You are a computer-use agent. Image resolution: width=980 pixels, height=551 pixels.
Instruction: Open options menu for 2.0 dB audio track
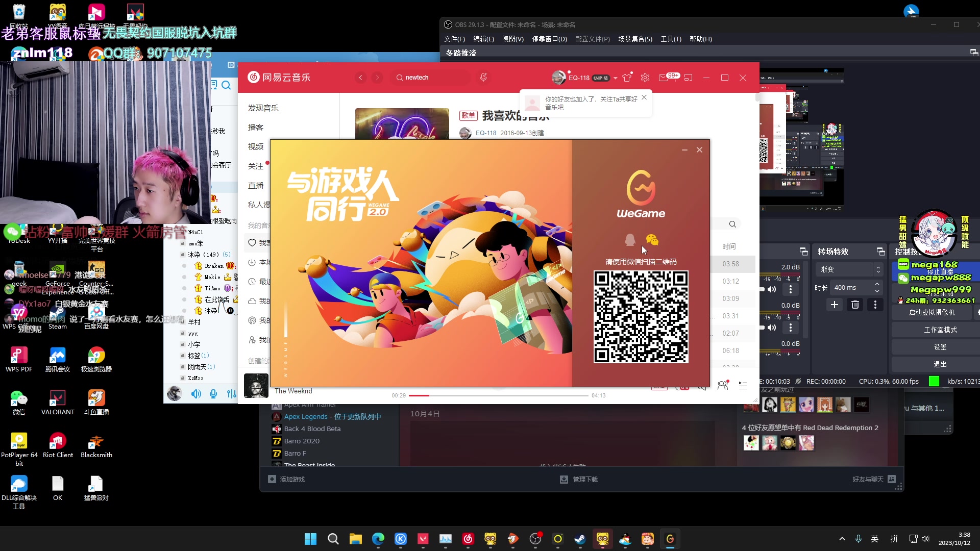click(791, 289)
